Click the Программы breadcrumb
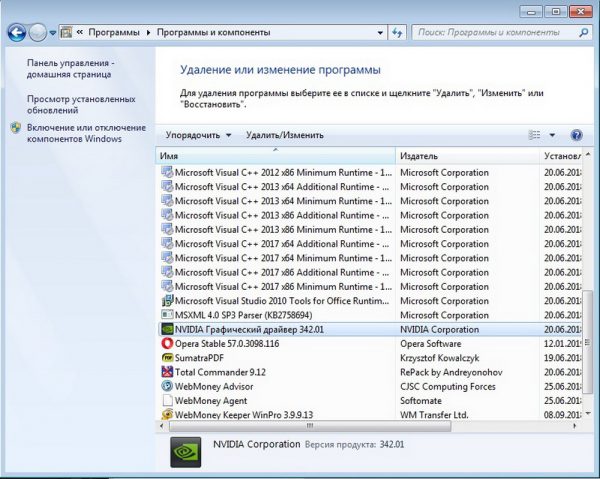The width and height of the screenshot is (600, 479). (x=114, y=33)
